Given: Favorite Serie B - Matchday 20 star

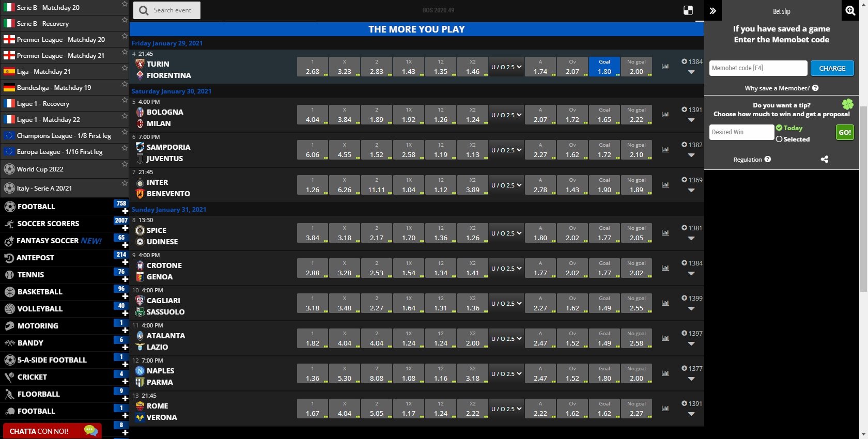Looking at the screenshot, I should (125, 4).
